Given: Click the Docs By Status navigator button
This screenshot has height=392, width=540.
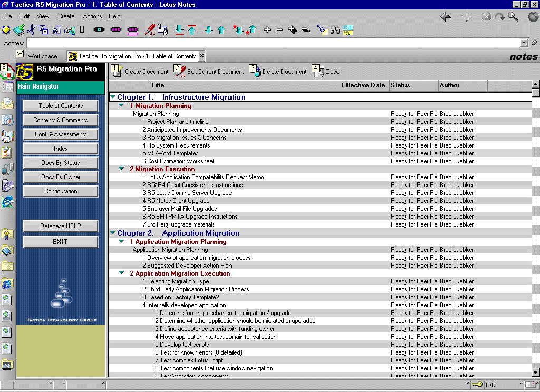Looking at the screenshot, I should click(x=61, y=162).
